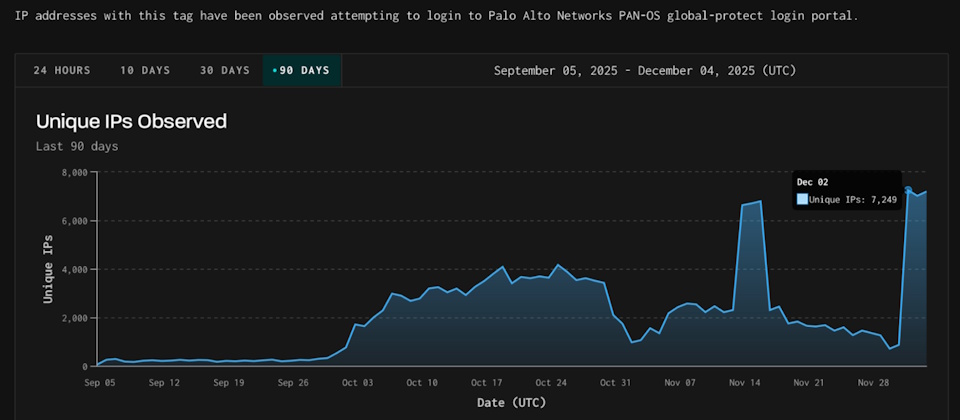This screenshot has height=420, width=960.
Task: Click the active 90 DAYS tab
Action: pyautogui.click(x=302, y=70)
